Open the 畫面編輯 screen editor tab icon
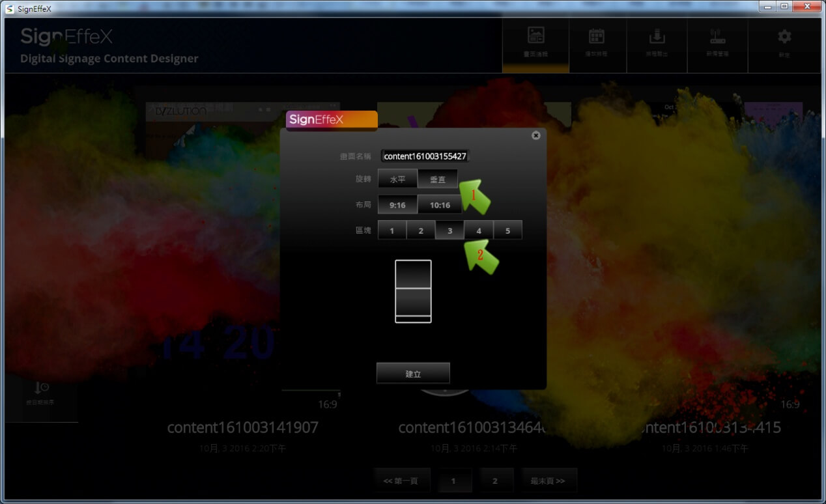Viewport: 826px width, 504px height. click(535, 36)
